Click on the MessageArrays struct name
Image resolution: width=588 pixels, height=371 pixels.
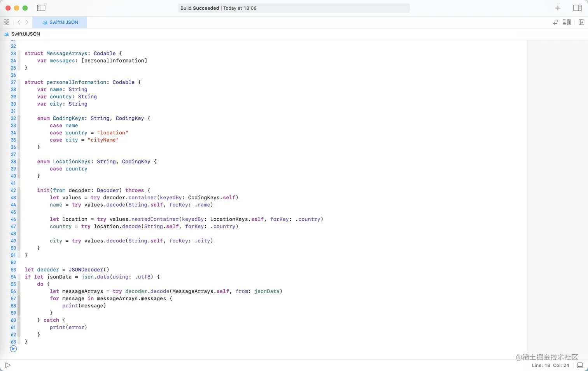pyautogui.click(x=67, y=54)
